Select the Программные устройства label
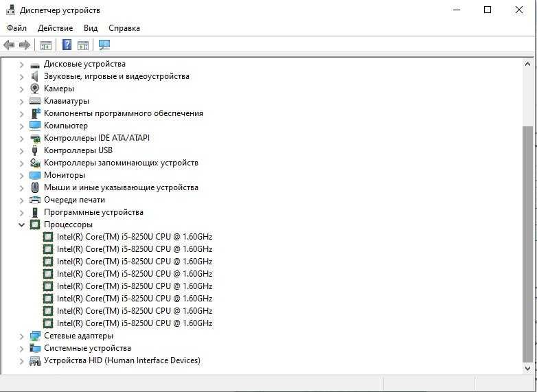Image resolution: width=537 pixels, height=392 pixels. pos(93,212)
